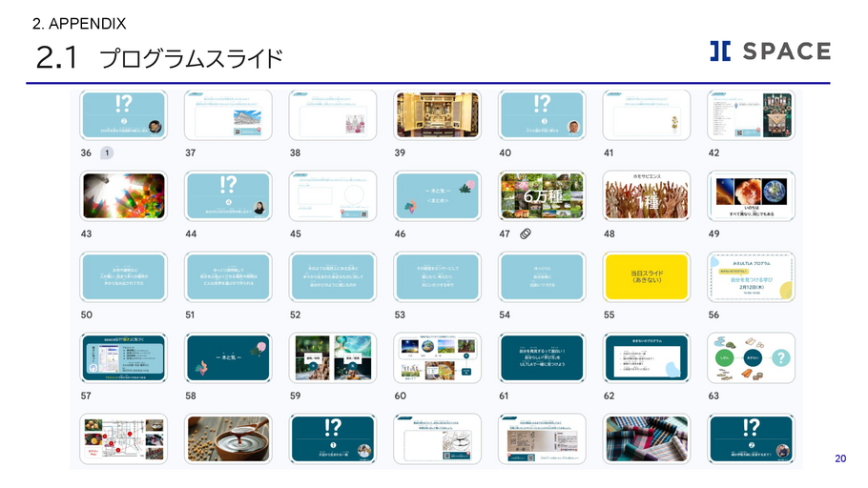The width and height of the screenshot is (868, 488).
Task: Open the plaid fabric thumbnail in bottom row
Action: 647,438
